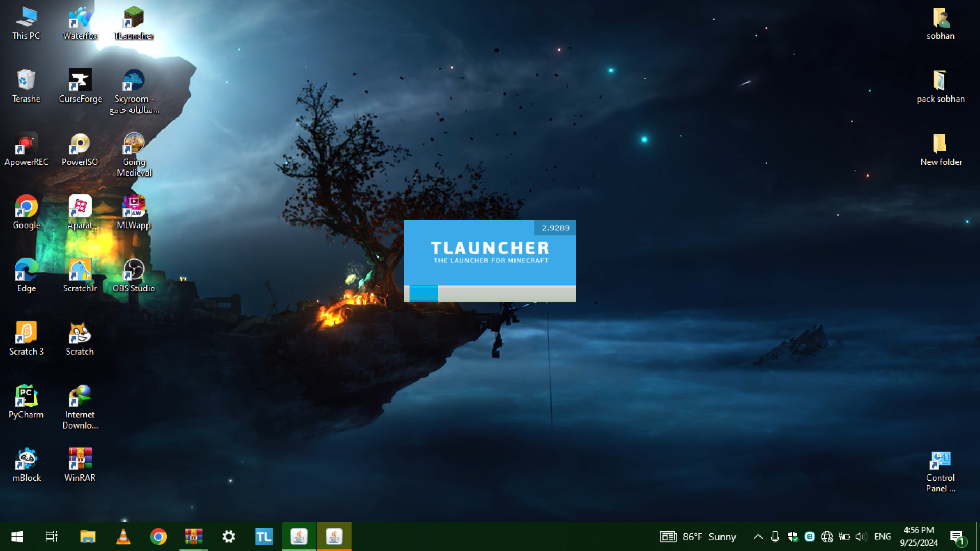Switch to the first Java taskbar window
This screenshot has height=551, width=980.
point(299,537)
